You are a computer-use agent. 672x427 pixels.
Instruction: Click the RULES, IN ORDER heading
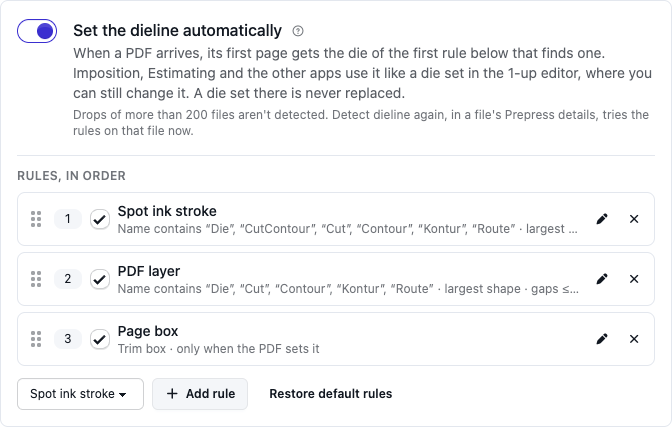tap(71, 176)
